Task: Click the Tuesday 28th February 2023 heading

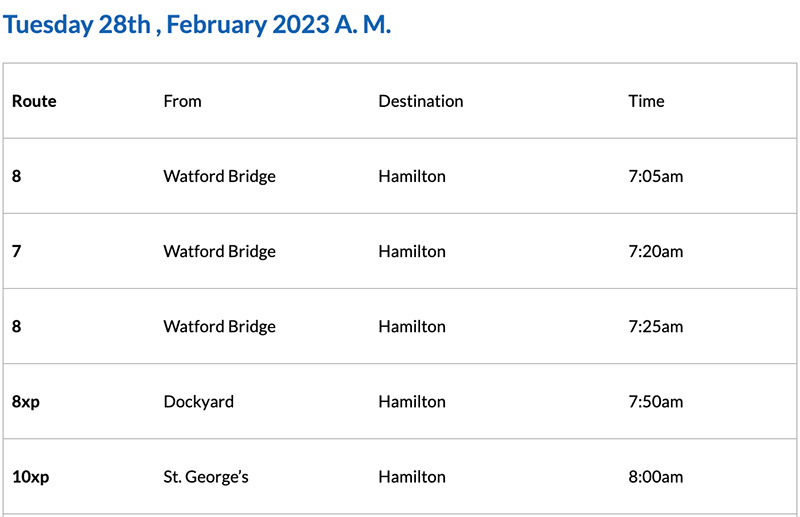Action: click(x=197, y=25)
